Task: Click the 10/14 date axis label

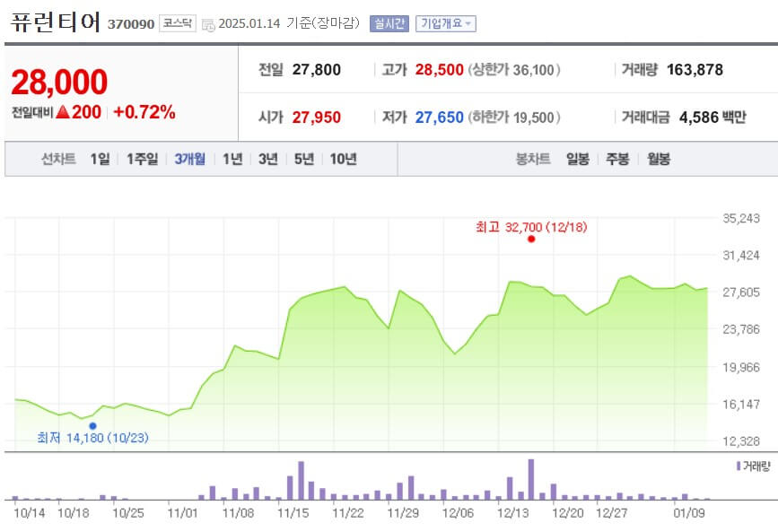Action: tap(30, 513)
